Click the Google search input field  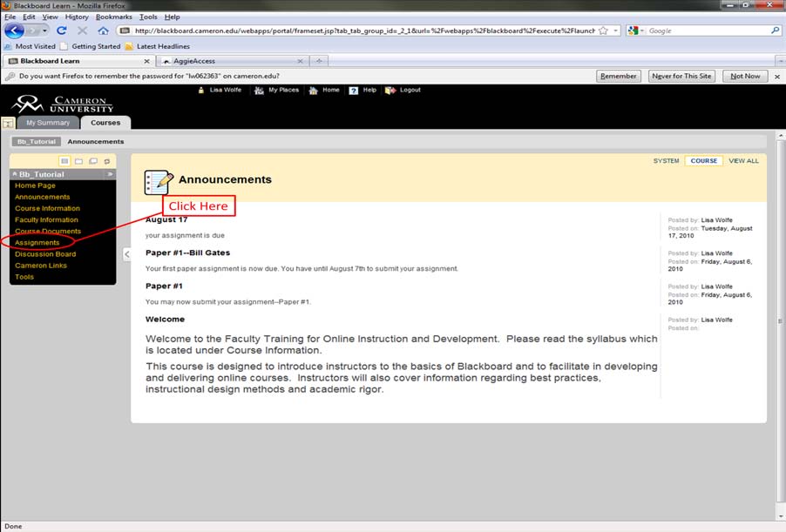[x=708, y=30]
